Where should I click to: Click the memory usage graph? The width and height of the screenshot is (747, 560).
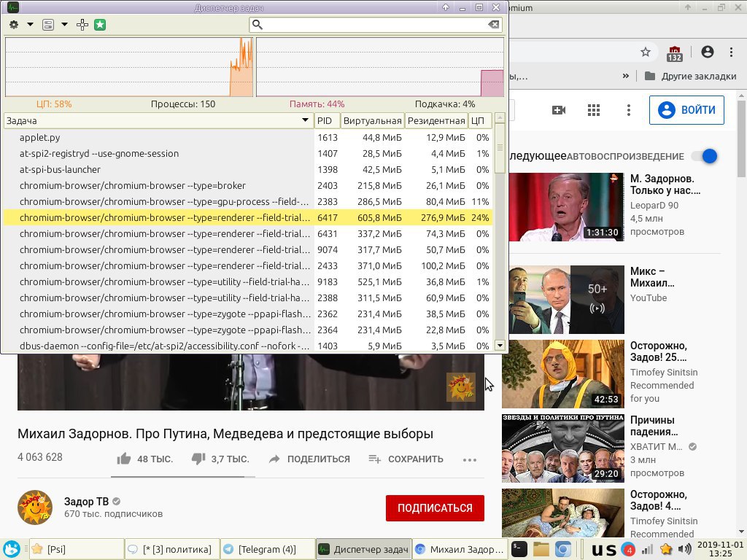point(380,67)
